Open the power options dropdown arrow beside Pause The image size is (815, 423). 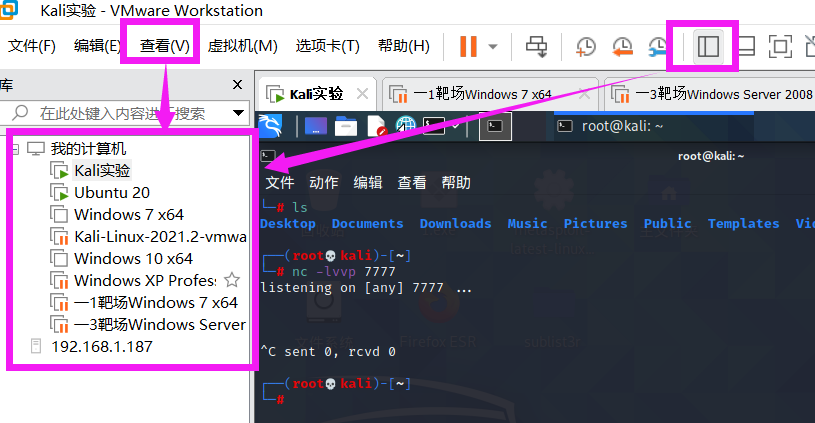pyautogui.click(x=493, y=47)
